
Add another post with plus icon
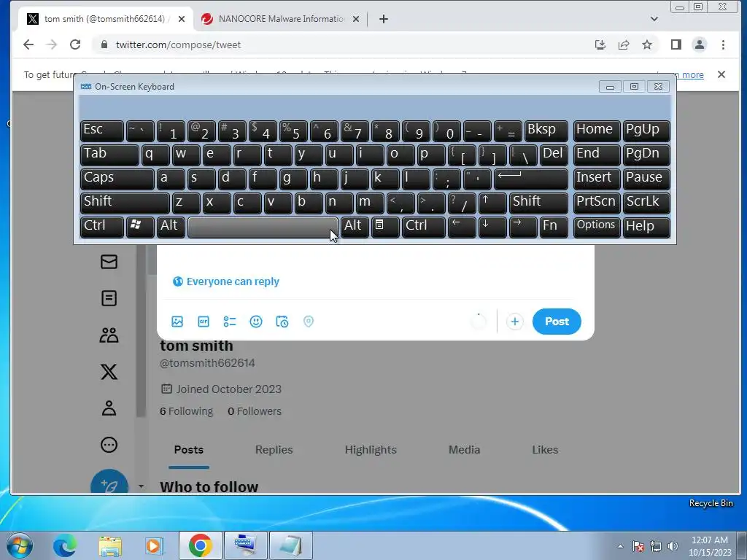(x=514, y=322)
